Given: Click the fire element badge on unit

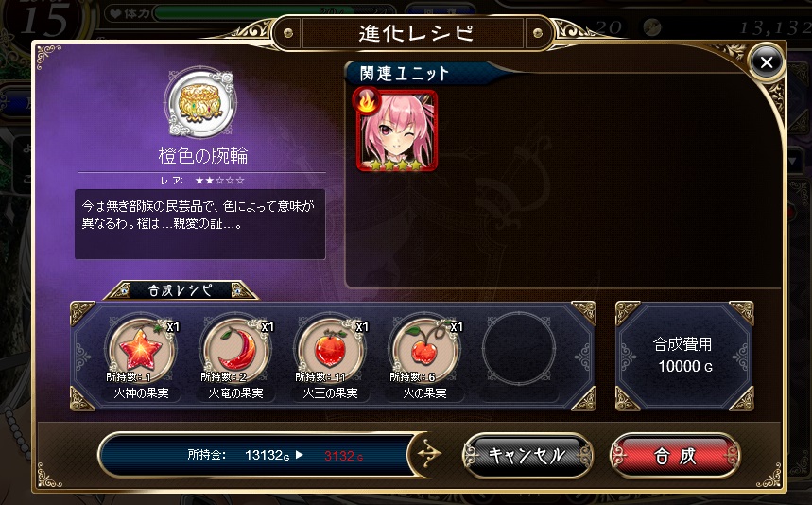Looking at the screenshot, I should click(x=366, y=101).
